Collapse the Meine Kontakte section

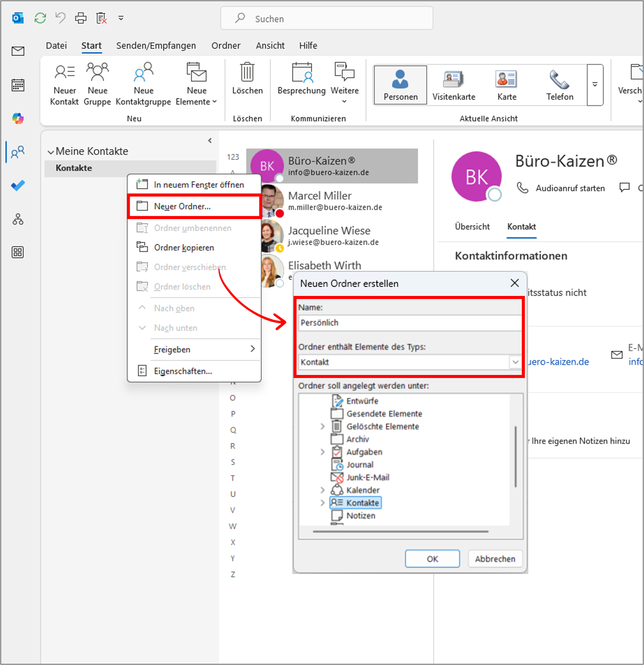[x=51, y=152]
